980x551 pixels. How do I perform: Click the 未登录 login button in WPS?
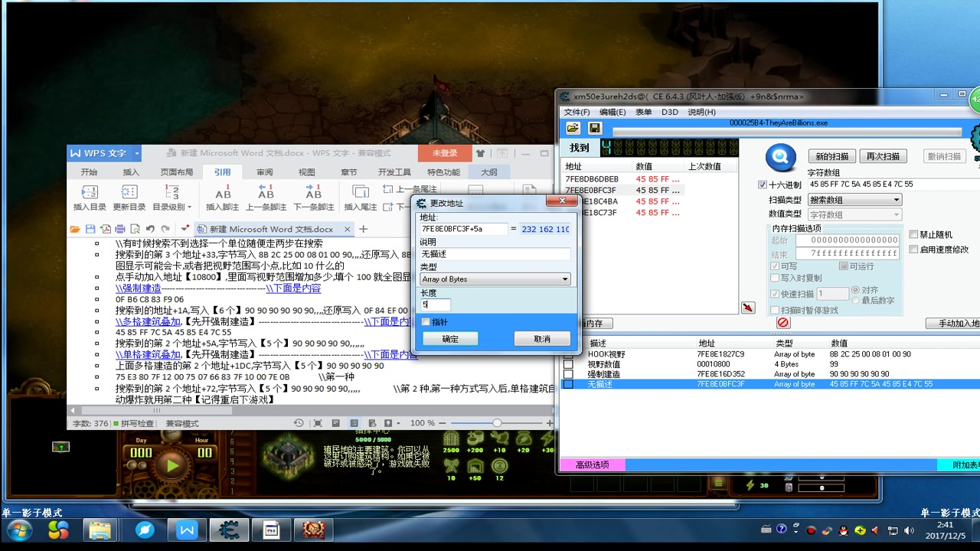[x=445, y=153]
